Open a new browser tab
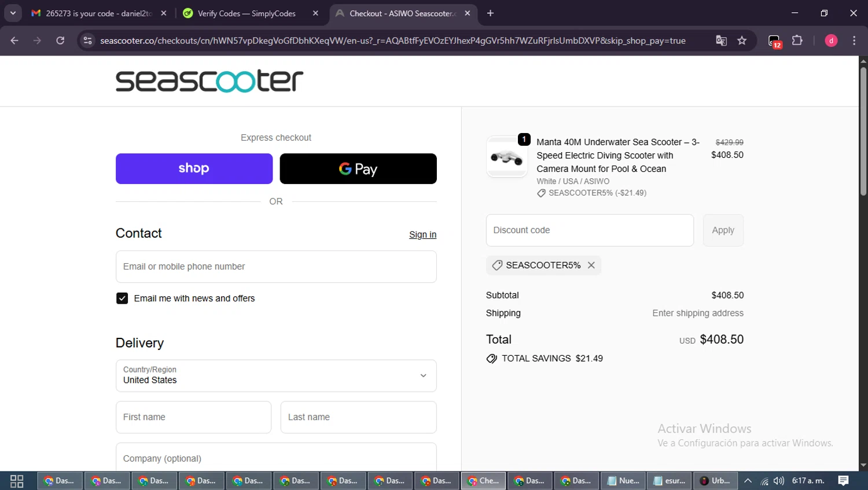Image resolution: width=868 pixels, height=490 pixels. tap(490, 13)
